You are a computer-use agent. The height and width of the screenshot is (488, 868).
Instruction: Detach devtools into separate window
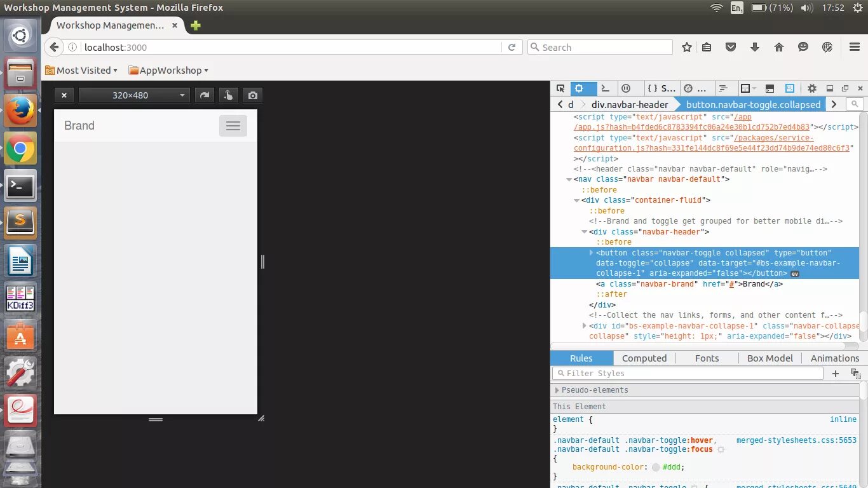(845, 88)
